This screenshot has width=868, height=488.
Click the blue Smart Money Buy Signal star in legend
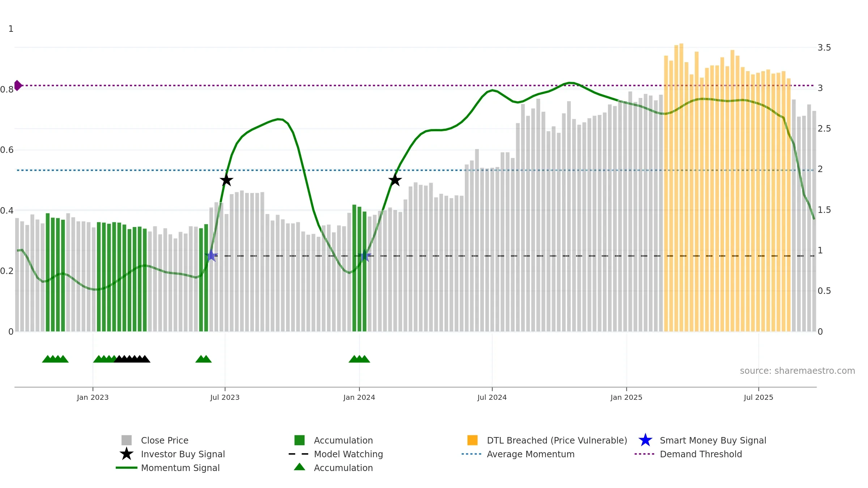(x=645, y=440)
